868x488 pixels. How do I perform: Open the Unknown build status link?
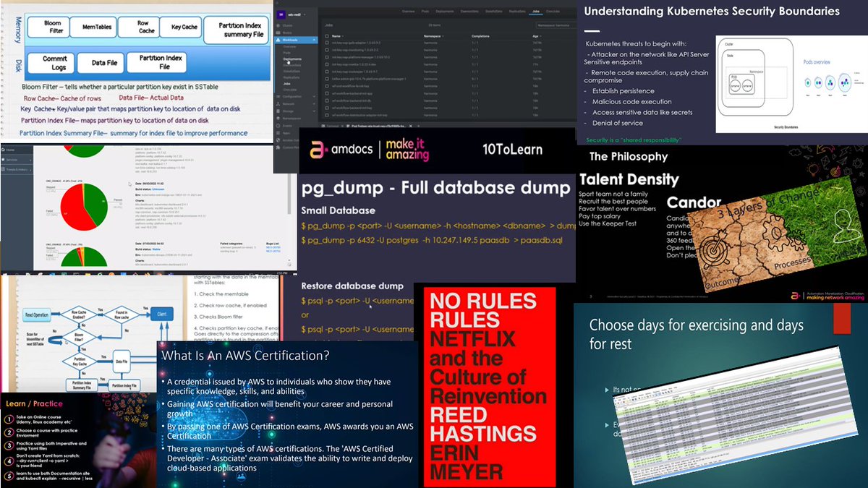[158, 189]
